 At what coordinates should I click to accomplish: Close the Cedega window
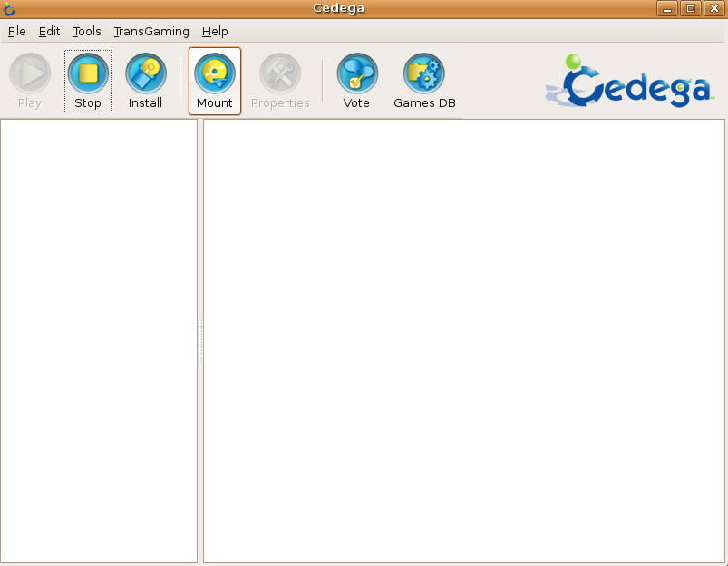pyautogui.click(x=713, y=9)
